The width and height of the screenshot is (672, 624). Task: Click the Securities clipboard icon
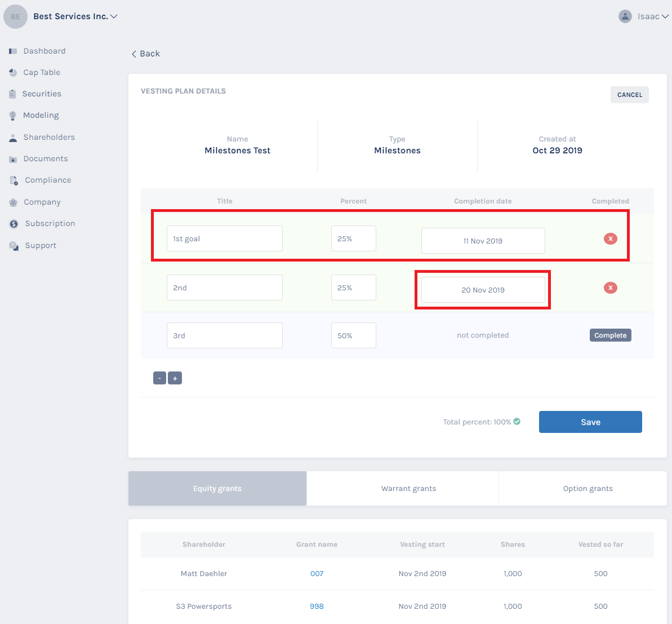coord(12,94)
